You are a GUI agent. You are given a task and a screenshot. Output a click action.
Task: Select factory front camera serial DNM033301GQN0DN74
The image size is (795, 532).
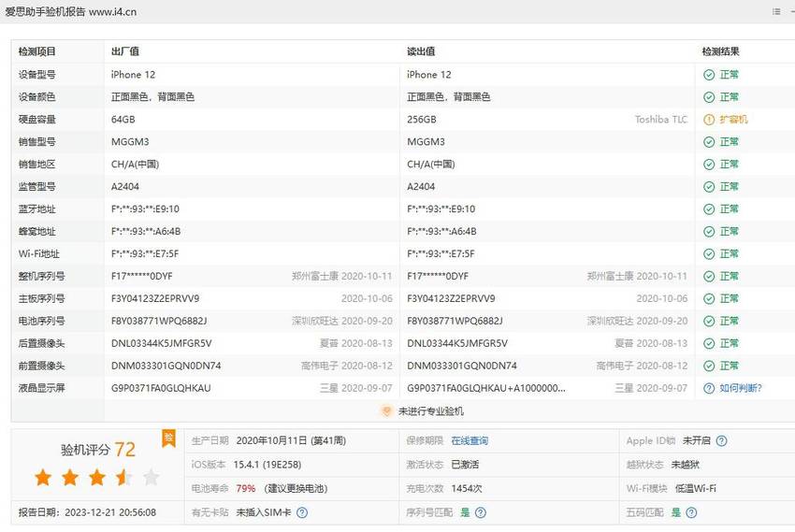pyautogui.click(x=166, y=366)
